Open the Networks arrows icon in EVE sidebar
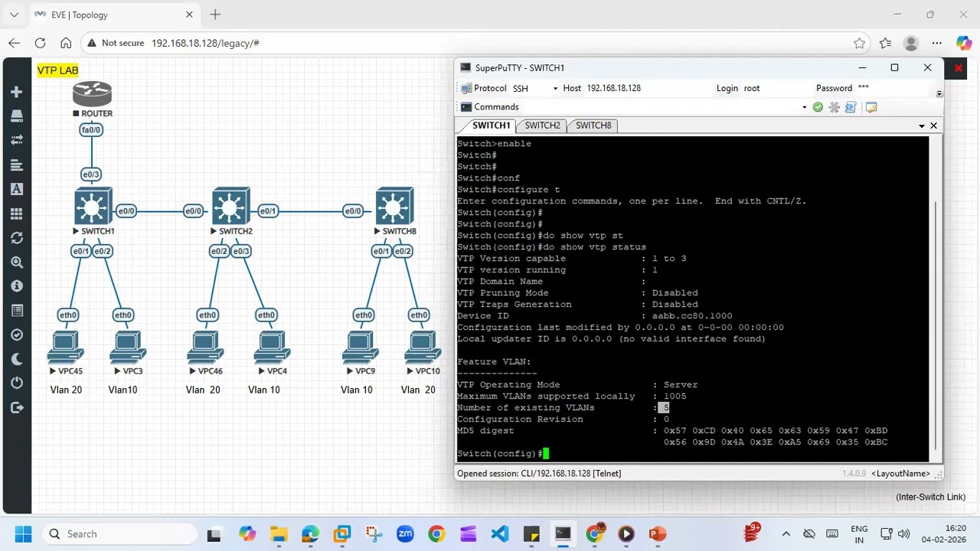The height and width of the screenshot is (551, 980). (17, 140)
